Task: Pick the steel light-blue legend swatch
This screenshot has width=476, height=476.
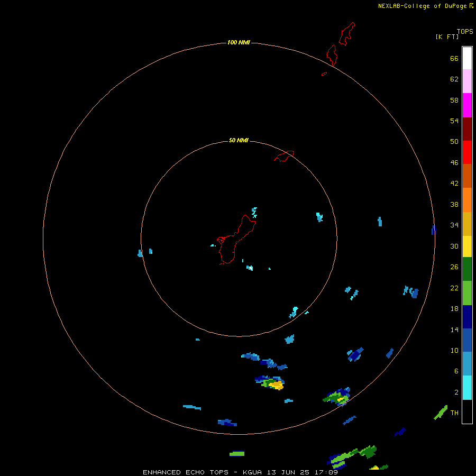Action: pos(467,363)
